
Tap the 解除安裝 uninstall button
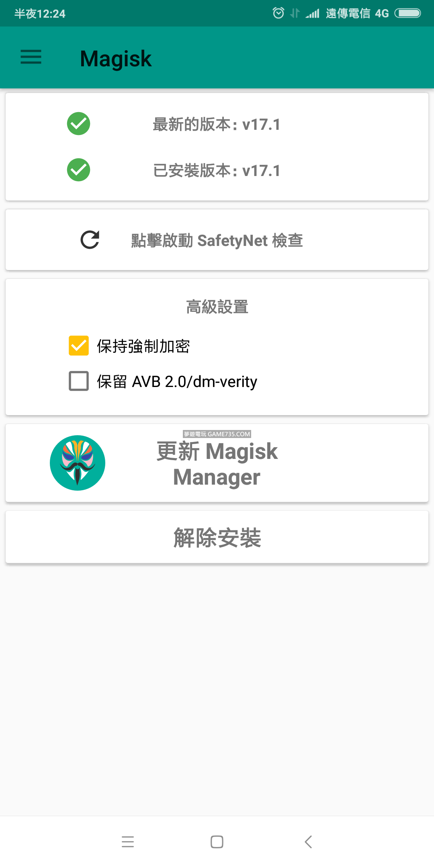217,538
